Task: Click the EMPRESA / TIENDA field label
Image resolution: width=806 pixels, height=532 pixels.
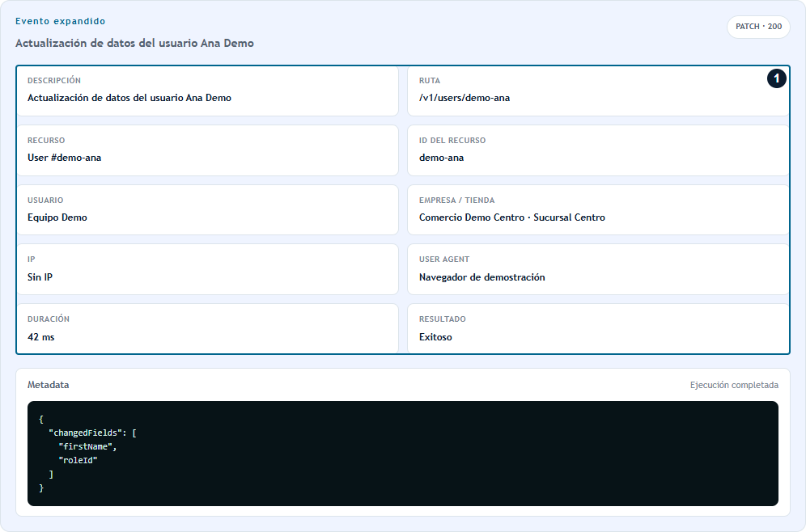Action: pos(457,201)
